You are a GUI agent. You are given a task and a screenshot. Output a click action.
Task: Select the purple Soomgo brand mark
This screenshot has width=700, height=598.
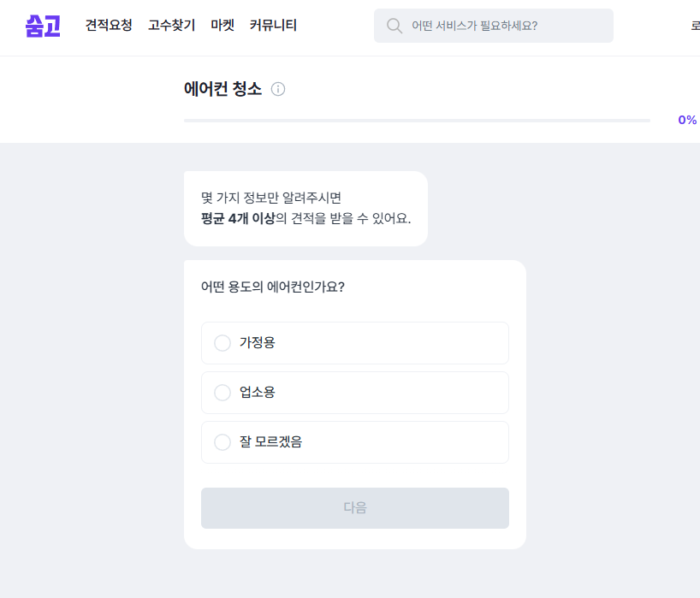[43, 26]
